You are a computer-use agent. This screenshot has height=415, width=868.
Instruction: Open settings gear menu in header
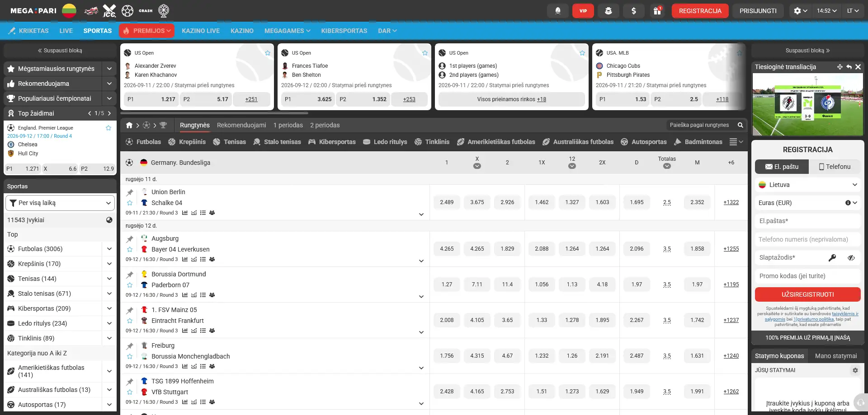tap(801, 11)
